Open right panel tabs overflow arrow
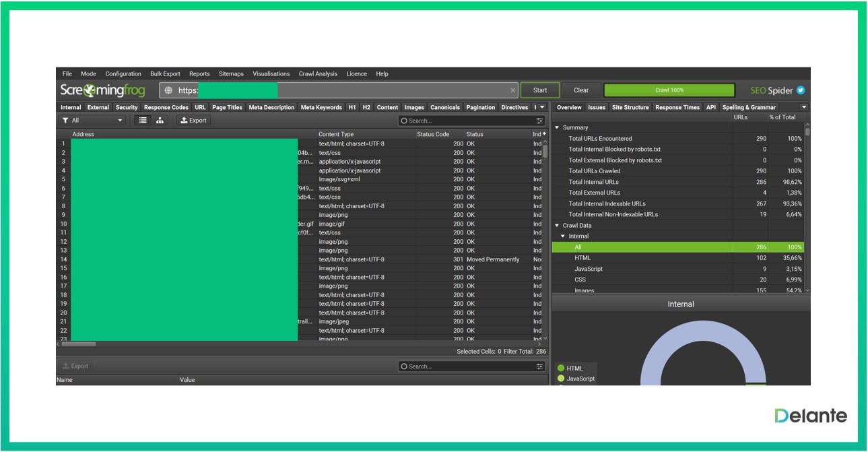868x452 pixels. [x=803, y=107]
